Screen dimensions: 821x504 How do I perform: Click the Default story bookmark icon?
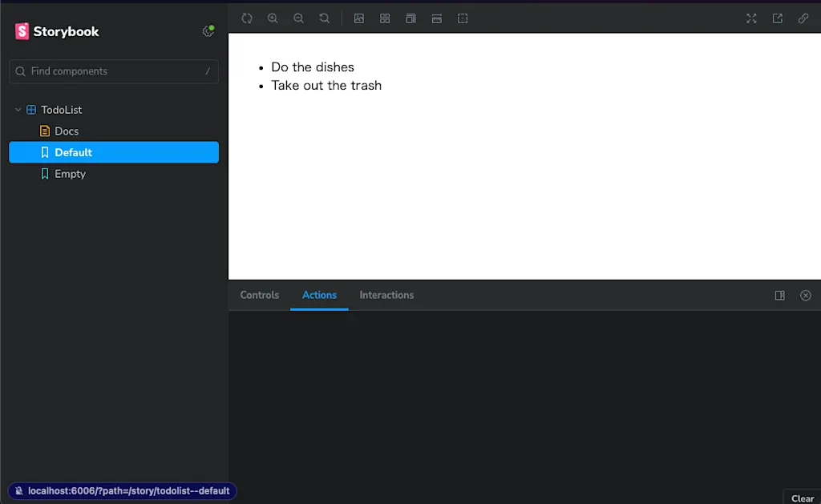(45, 152)
